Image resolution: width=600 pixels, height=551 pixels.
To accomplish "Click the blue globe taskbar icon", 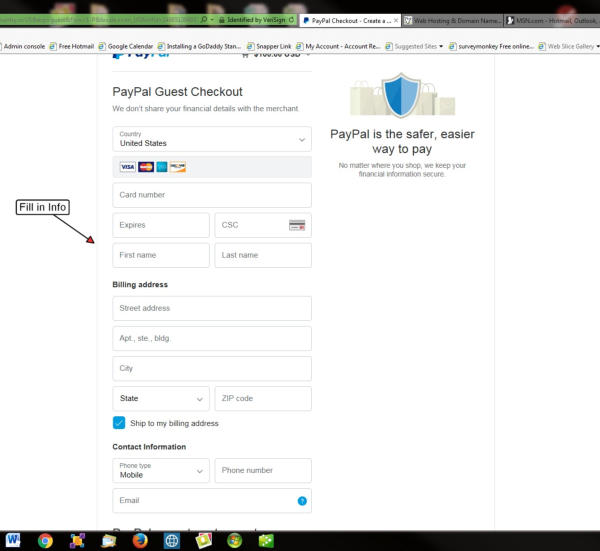I will 171,540.
